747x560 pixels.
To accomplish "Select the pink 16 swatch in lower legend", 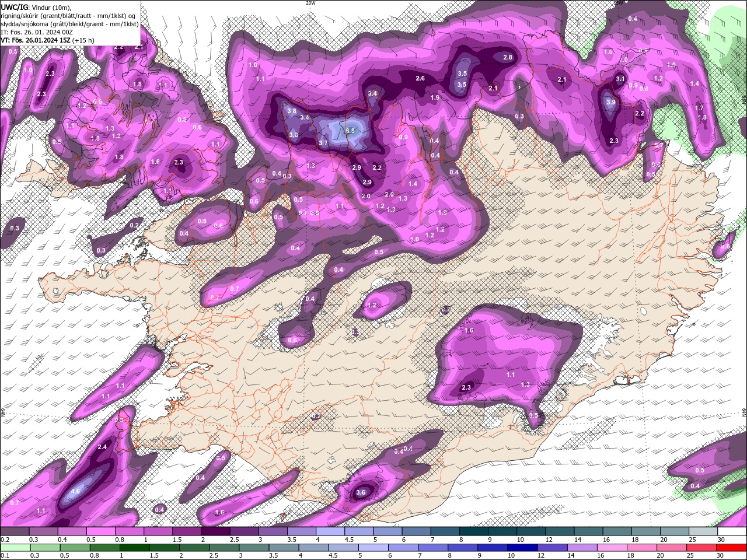I will coord(611,548).
